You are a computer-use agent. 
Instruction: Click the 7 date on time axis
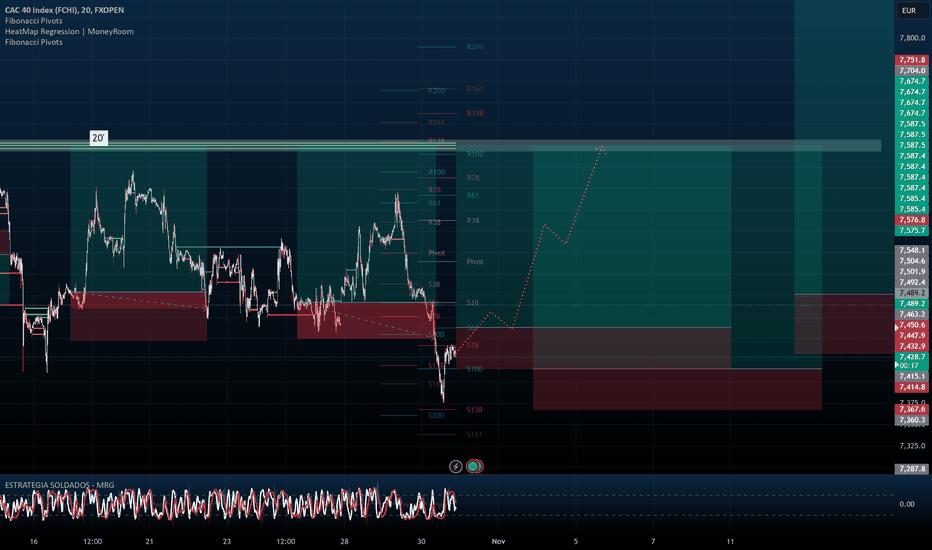653,542
